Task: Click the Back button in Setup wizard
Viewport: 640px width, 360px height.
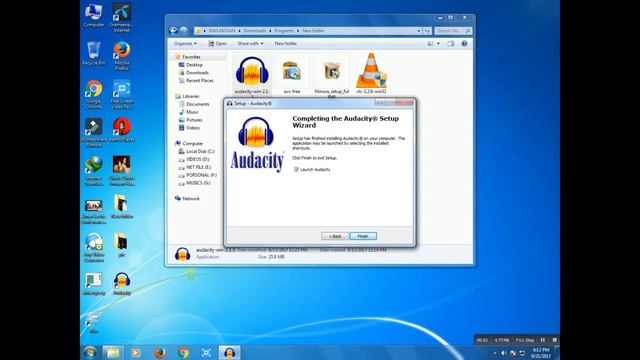Action: pyautogui.click(x=335, y=236)
